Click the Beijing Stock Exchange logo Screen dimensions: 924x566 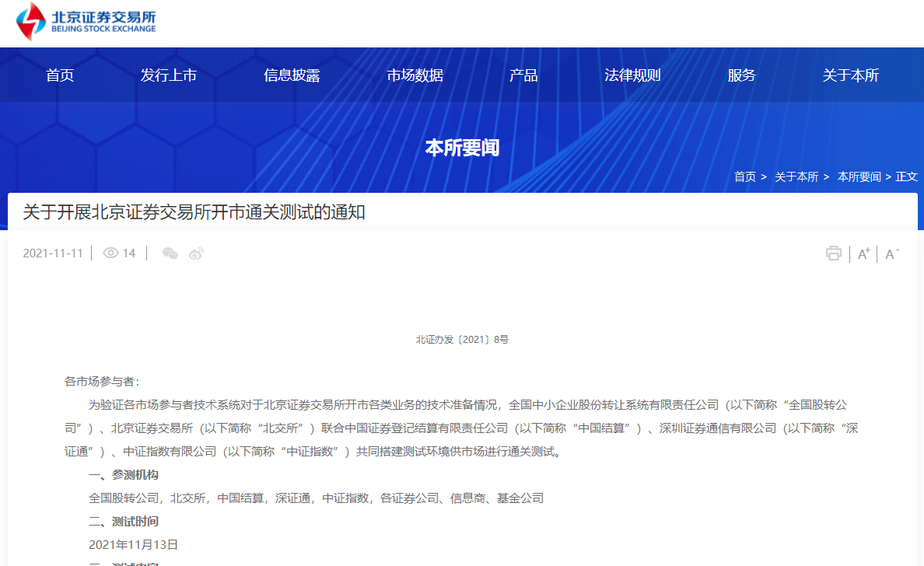pos(86,21)
